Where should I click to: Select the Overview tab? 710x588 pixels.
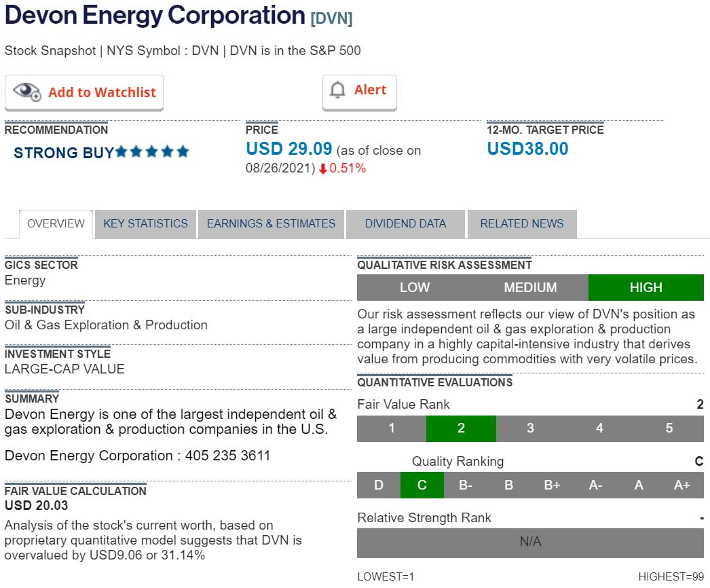pos(56,224)
